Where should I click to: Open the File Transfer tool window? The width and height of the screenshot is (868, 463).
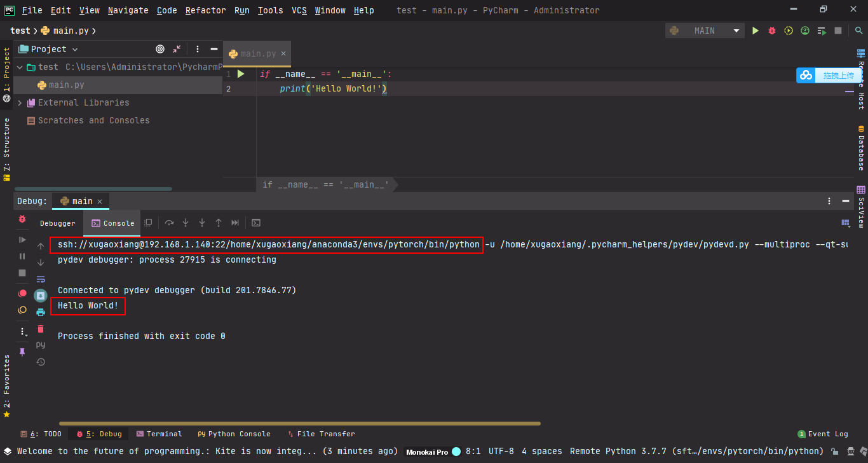322,434
